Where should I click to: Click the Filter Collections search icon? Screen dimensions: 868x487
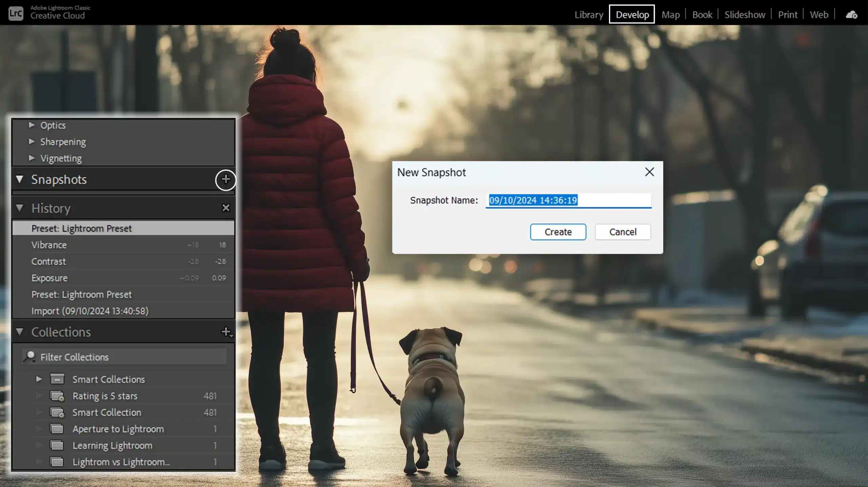(30, 356)
